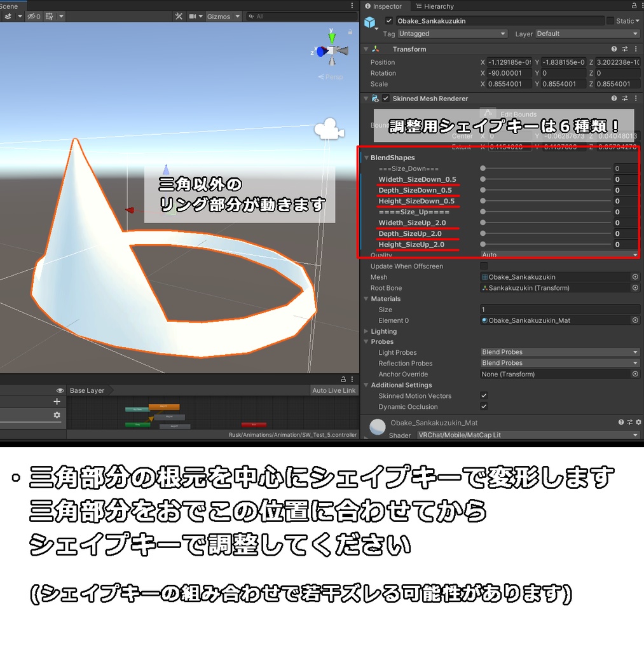
Task: Open the Gizmos dropdown arrow
Action: (x=238, y=16)
